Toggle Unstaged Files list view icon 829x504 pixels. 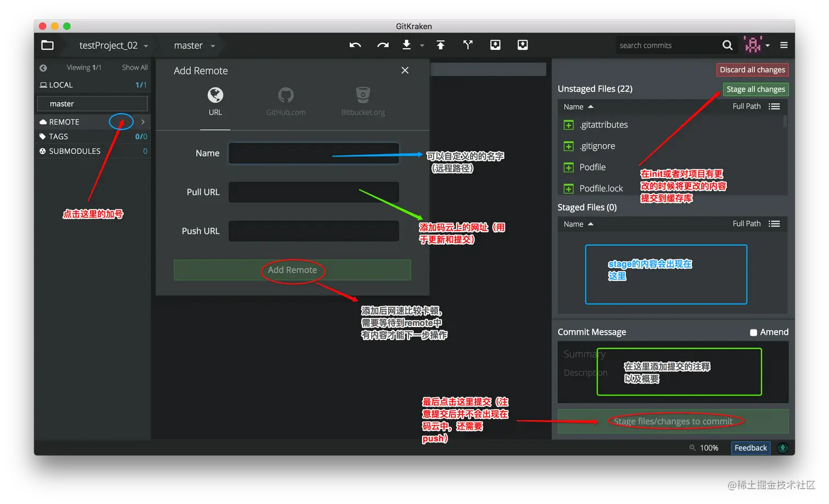pyautogui.click(x=774, y=106)
